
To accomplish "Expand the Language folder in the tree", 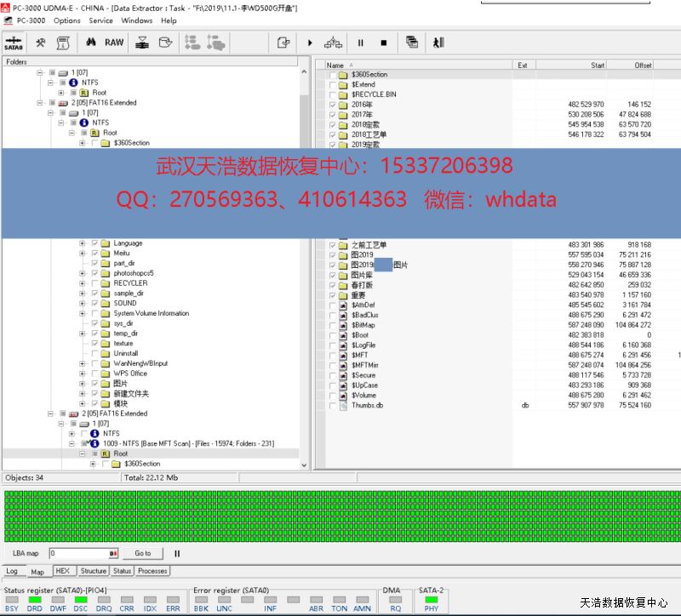I will click(83, 243).
